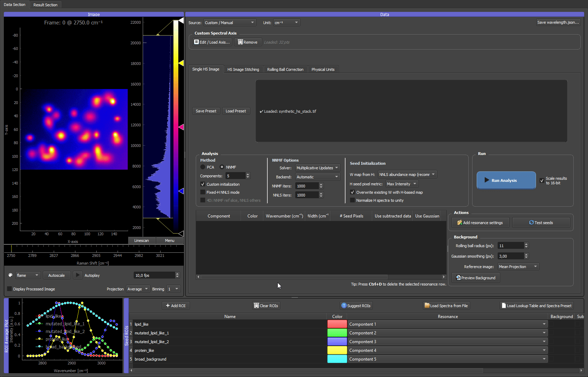Click NNMF iters input field
The image size is (588, 377).
tap(307, 186)
